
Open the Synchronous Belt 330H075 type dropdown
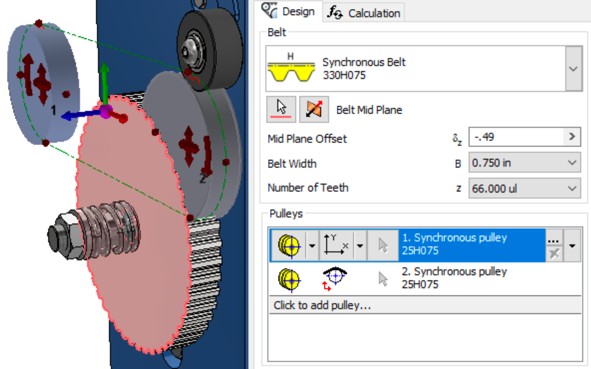point(573,69)
